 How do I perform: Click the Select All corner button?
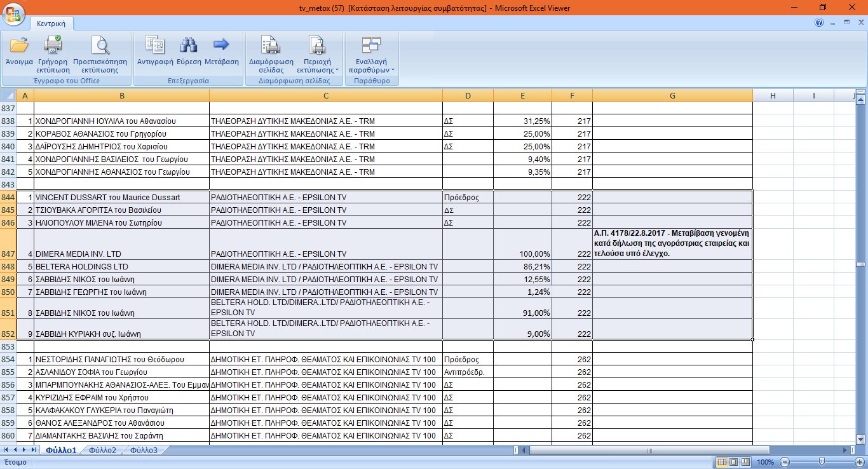click(9, 95)
